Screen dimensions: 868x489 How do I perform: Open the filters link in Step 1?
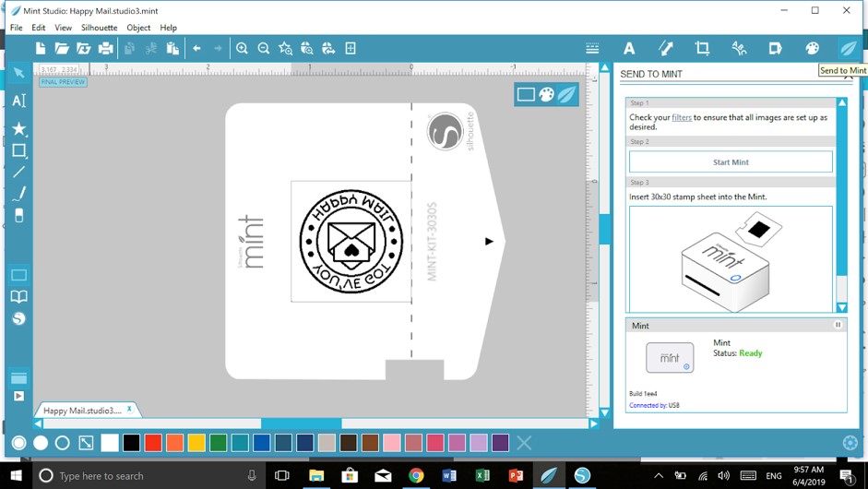[x=682, y=117]
